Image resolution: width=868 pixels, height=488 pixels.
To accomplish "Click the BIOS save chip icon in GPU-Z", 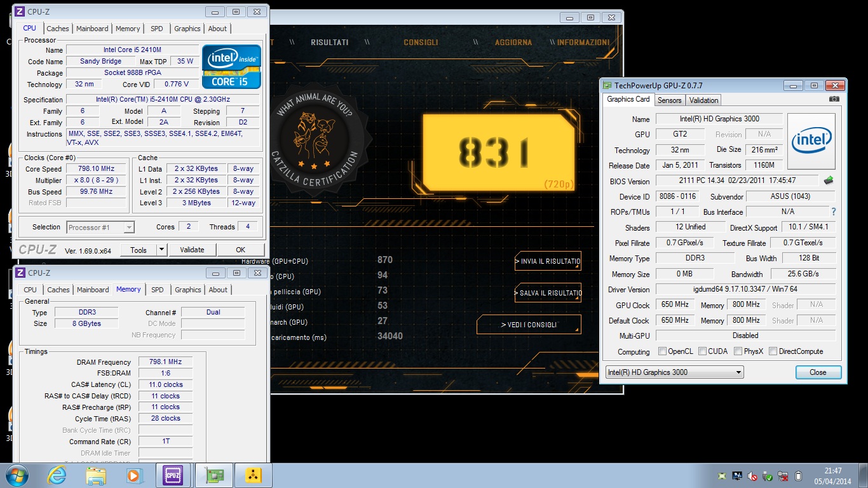I will click(x=829, y=180).
